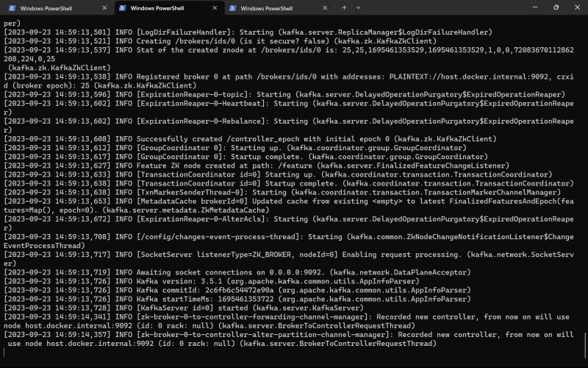Click the PowerShell icon on the first tab
Screen dimensions: 588x368
click(x=12, y=8)
